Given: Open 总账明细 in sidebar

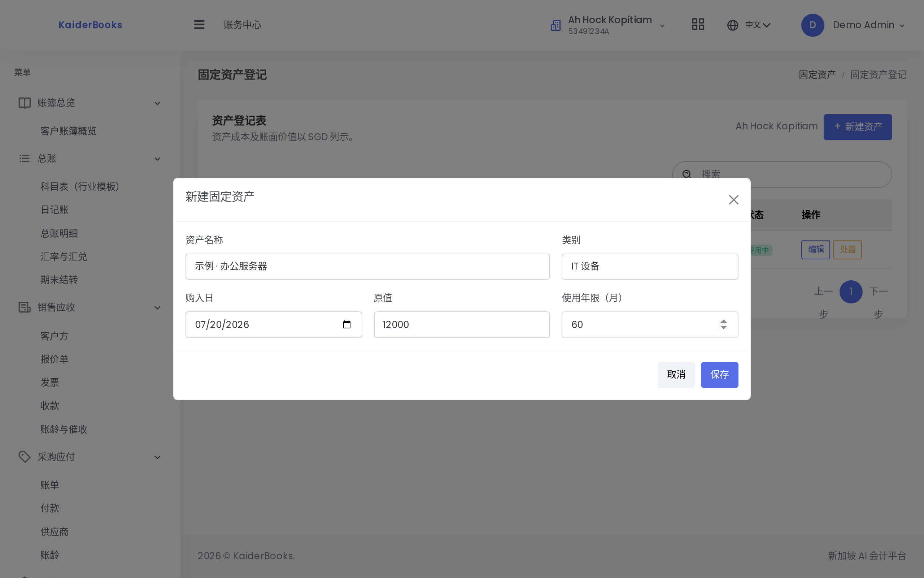Looking at the screenshot, I should pyautogui.click(x=59, y=233).
